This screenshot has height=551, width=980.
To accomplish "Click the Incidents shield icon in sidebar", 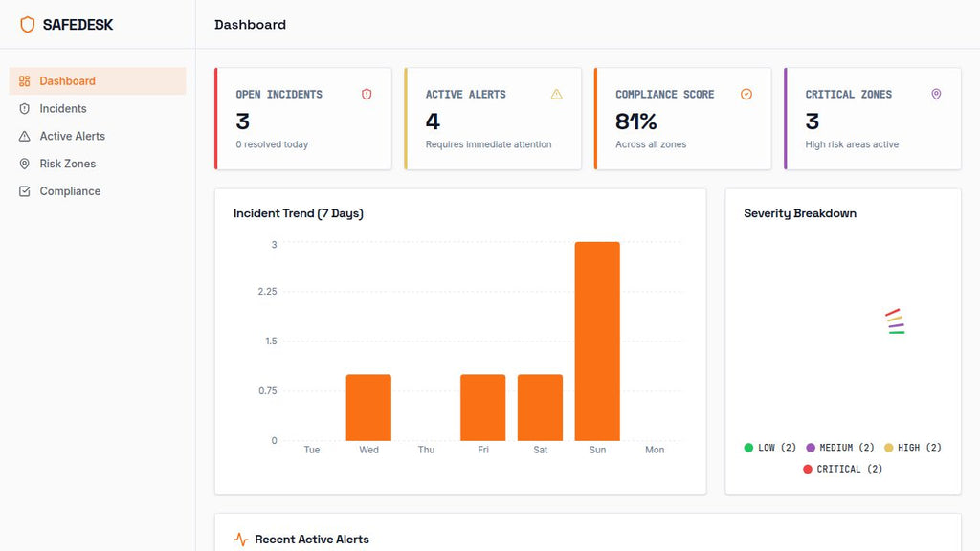I will 23,108.
